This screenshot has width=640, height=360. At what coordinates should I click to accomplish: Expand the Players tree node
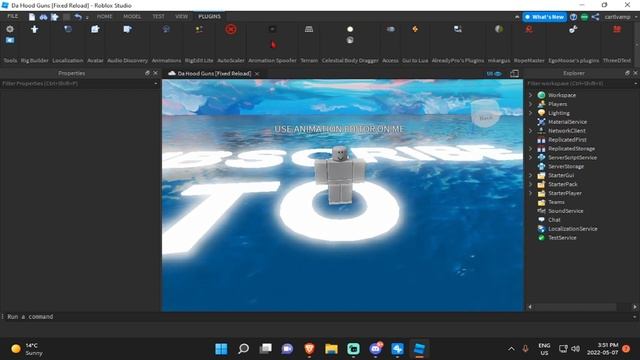pyautogui.click(x=531, y=104)
